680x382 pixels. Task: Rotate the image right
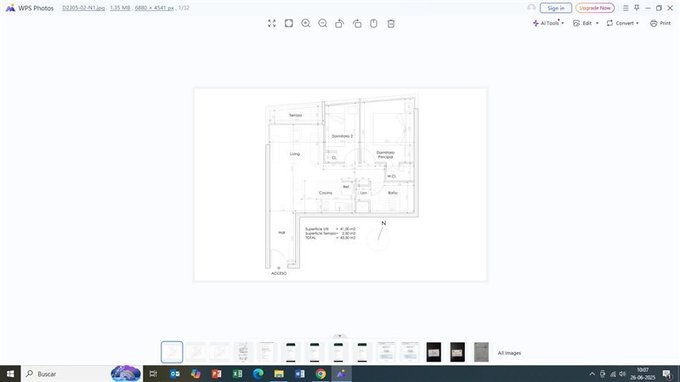pyautogui.click(x=357, y=23)
